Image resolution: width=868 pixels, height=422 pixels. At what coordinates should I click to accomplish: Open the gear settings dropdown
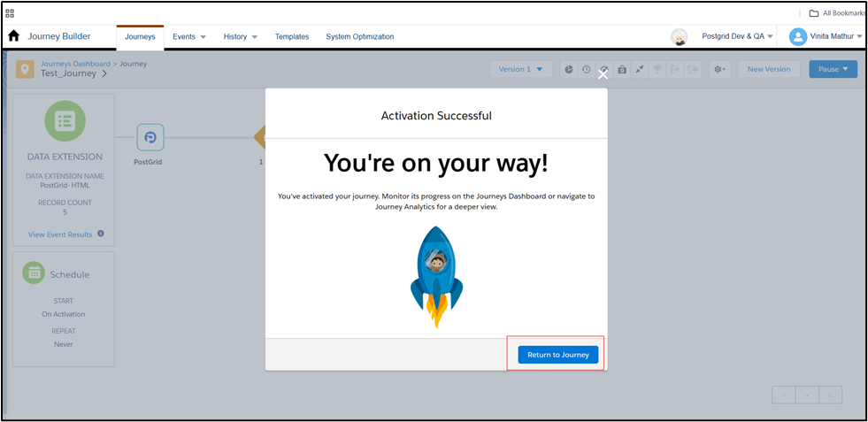click(x=720, y=69)
